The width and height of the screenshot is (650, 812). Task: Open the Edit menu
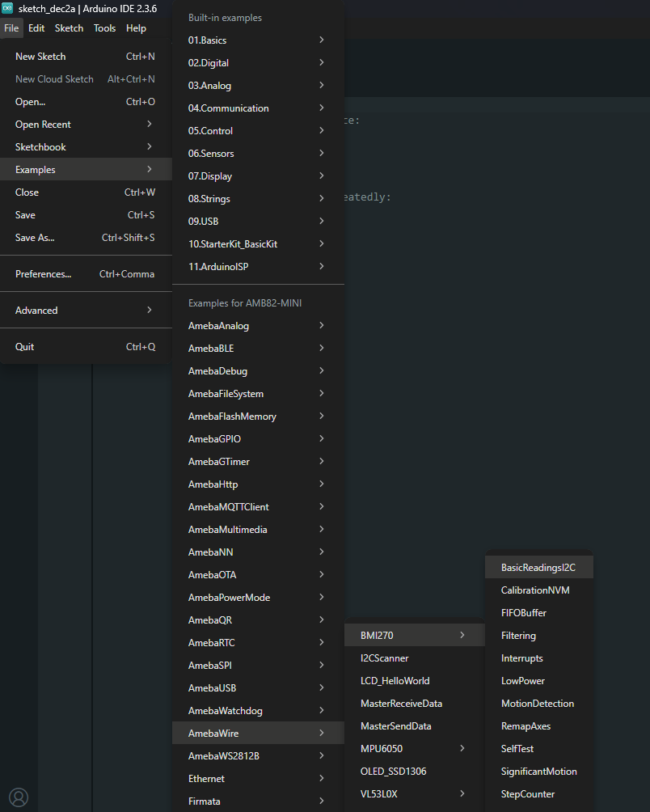(36, 28)
